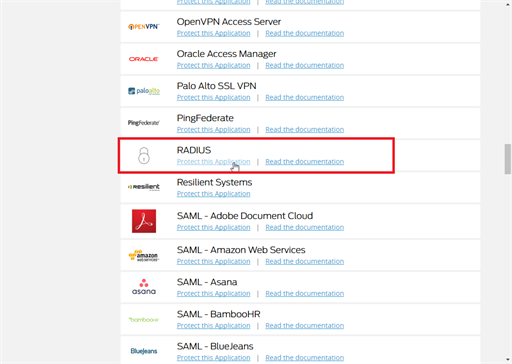Click the Oracle logo icon
Screen dimensions: 512x364
click(144, 59)
